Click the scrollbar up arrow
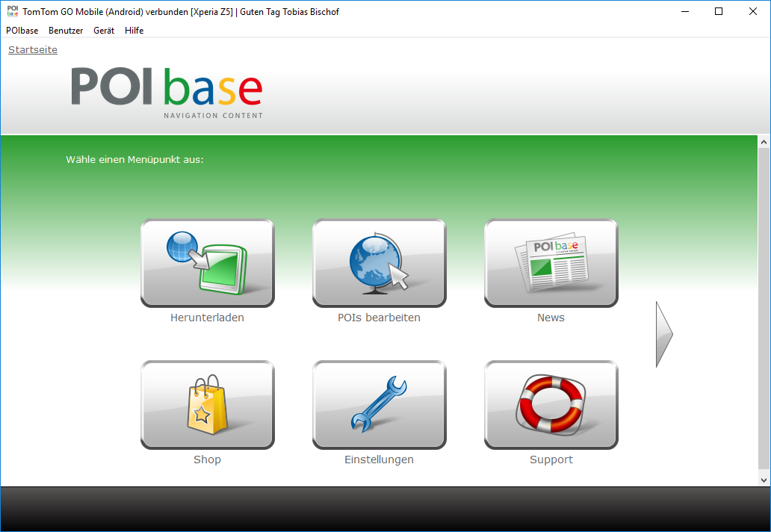771x532 pixels. [x=764, y=142]
